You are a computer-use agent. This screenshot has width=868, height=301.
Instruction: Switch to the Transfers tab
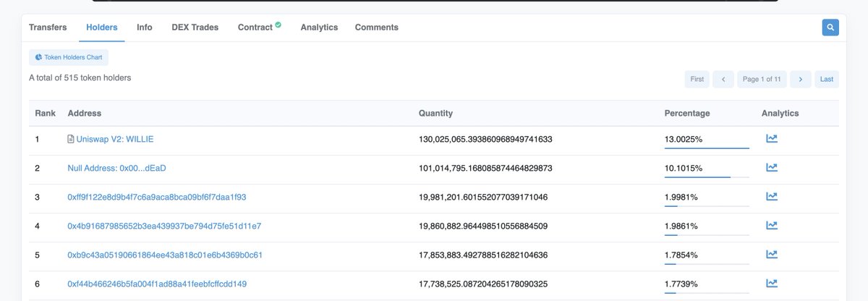(48, 27)
